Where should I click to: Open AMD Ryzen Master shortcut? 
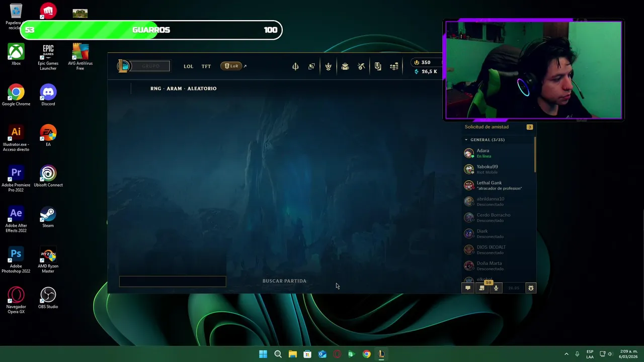tap(48, 260)
